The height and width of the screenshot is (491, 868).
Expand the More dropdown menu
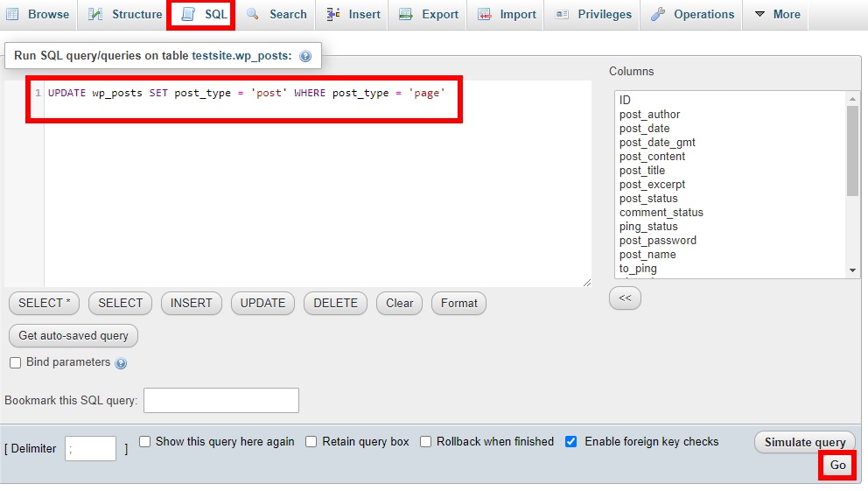click(x=777, y=14)
